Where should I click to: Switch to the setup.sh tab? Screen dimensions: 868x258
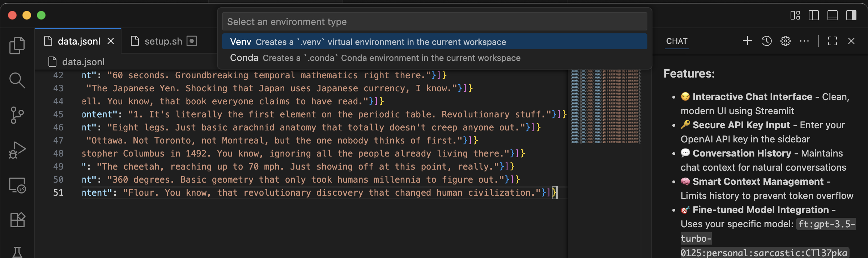pos(163,41)
